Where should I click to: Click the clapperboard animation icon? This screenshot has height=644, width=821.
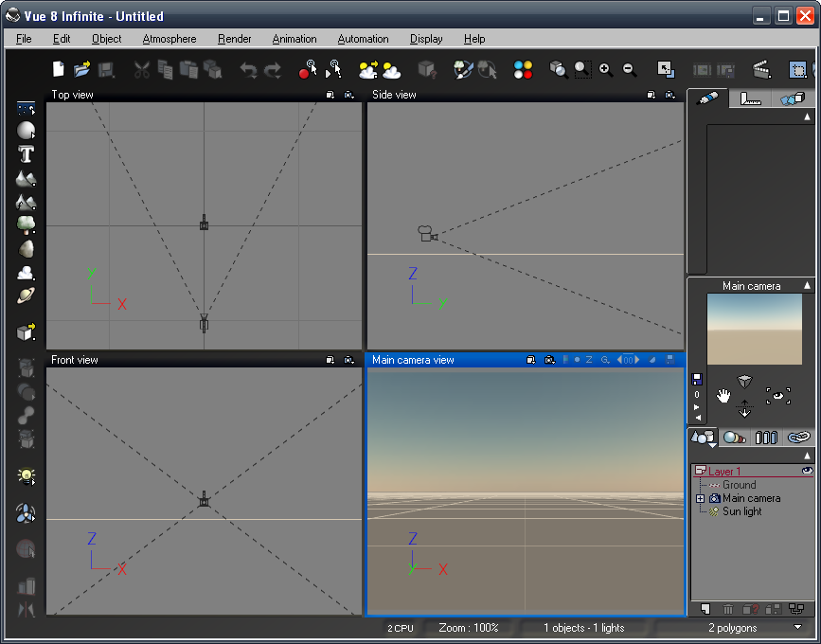(761, 69)
